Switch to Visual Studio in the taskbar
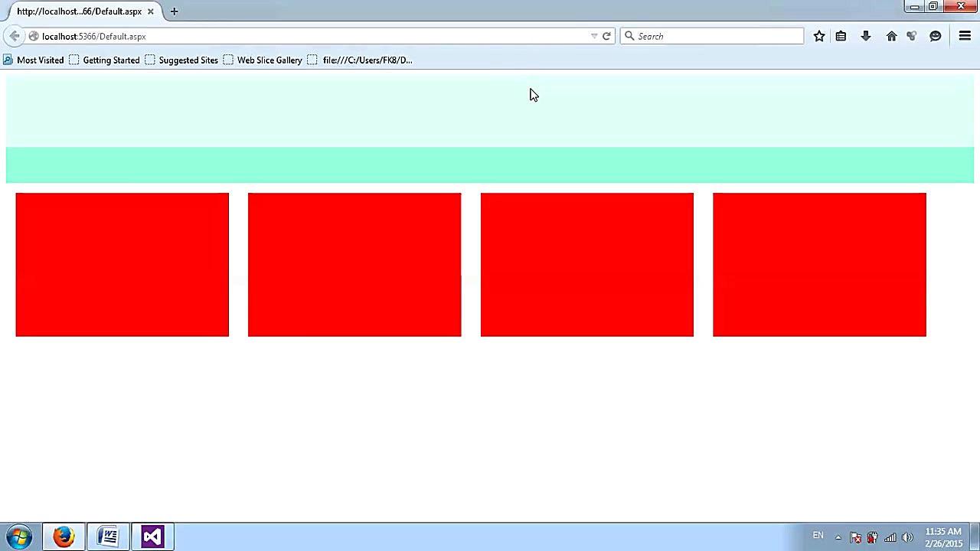The height and width of the screenshot is (551, 980). 152,536
